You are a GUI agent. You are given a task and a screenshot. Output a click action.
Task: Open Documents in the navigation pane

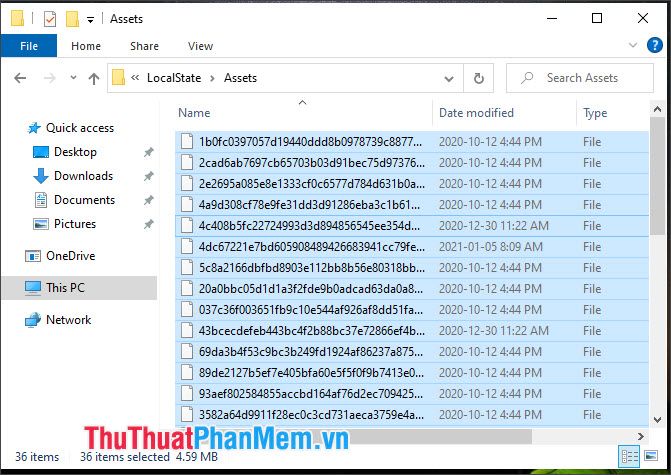coord(84,200)
